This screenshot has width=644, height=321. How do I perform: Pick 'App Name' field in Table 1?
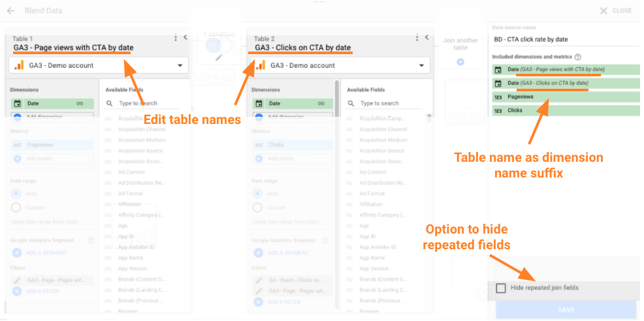[x=131, y=258]
